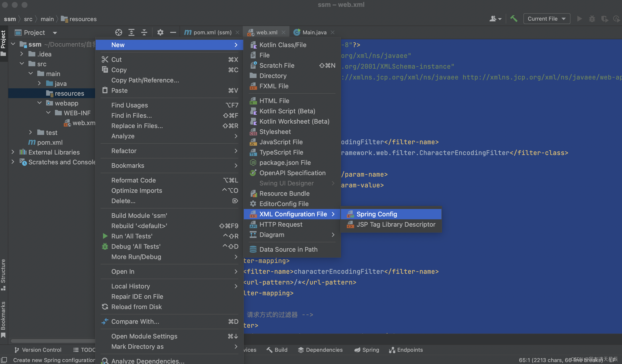This screenshot has height=364, width=622.
Task: Click the Debug bug icon in toolbar
Action: pos(592,19)
